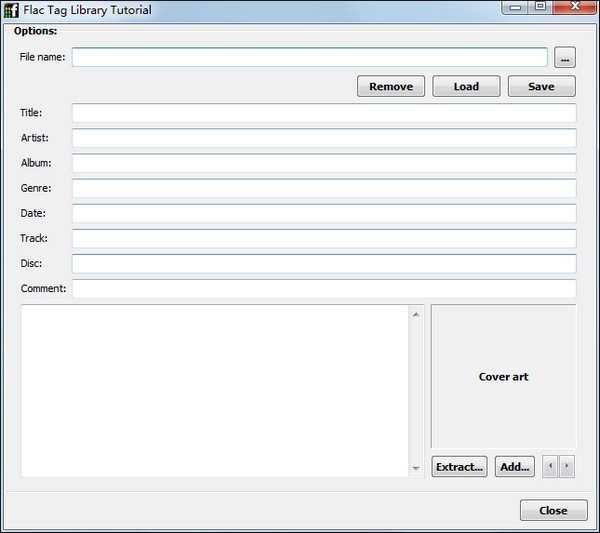Save tags with the Save button
The height and width of the screenshot is (533, 600).
point(541,87)
